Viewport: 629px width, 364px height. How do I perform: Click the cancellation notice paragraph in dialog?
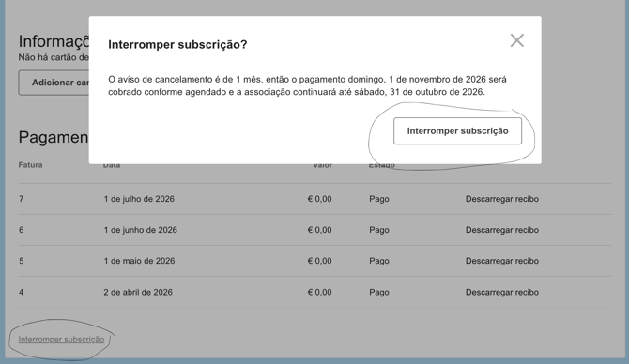tap(307, 85)
